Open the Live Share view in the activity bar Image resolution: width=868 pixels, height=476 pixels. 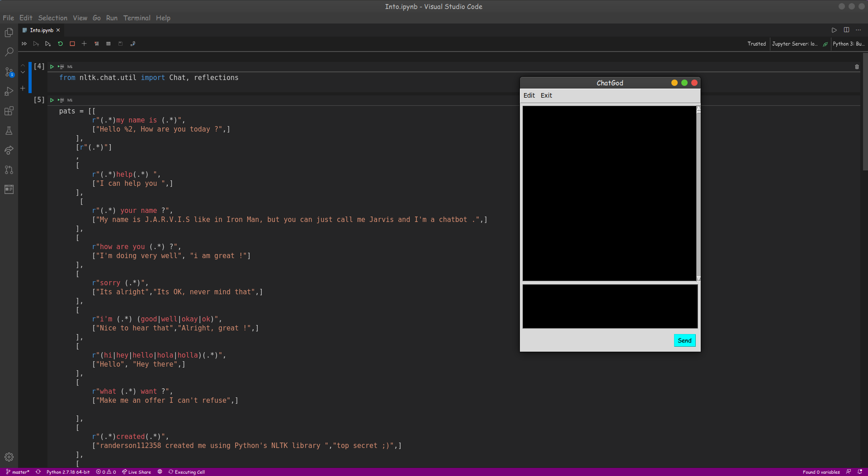tap(9, 150)
